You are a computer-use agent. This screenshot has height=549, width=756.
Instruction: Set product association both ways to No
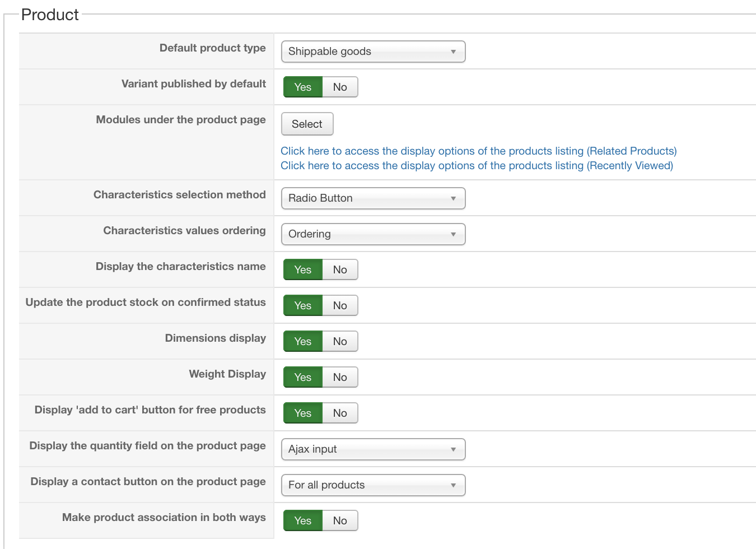[x=340, y=521]
